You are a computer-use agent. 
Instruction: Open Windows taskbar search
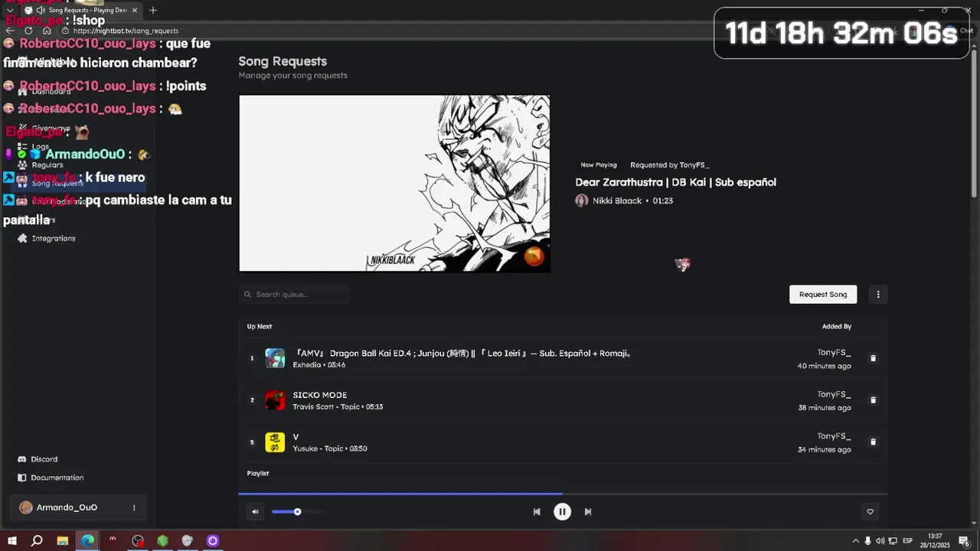point(37,541)
